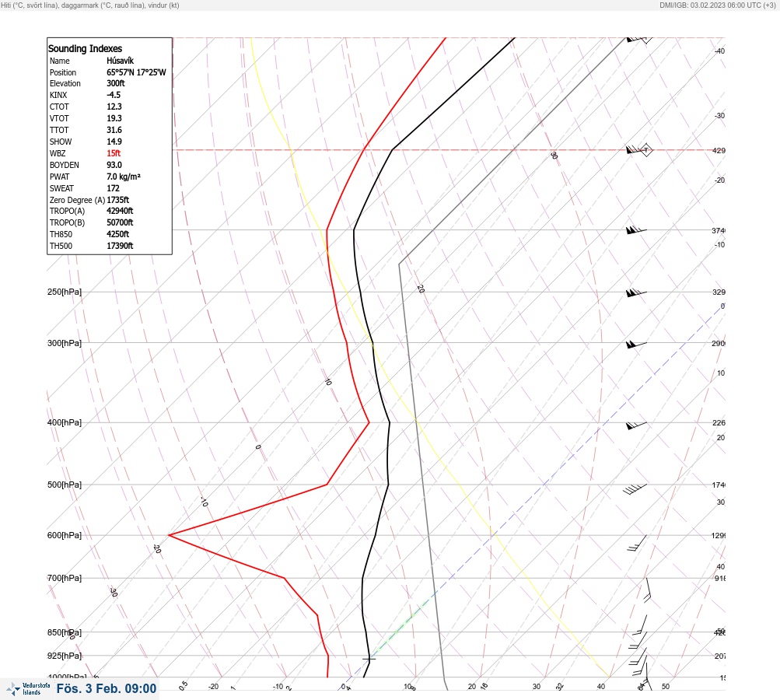Click the 500[hPa] pressure label
The height and width of the screenshot is (700, 780).
[65, 485]
